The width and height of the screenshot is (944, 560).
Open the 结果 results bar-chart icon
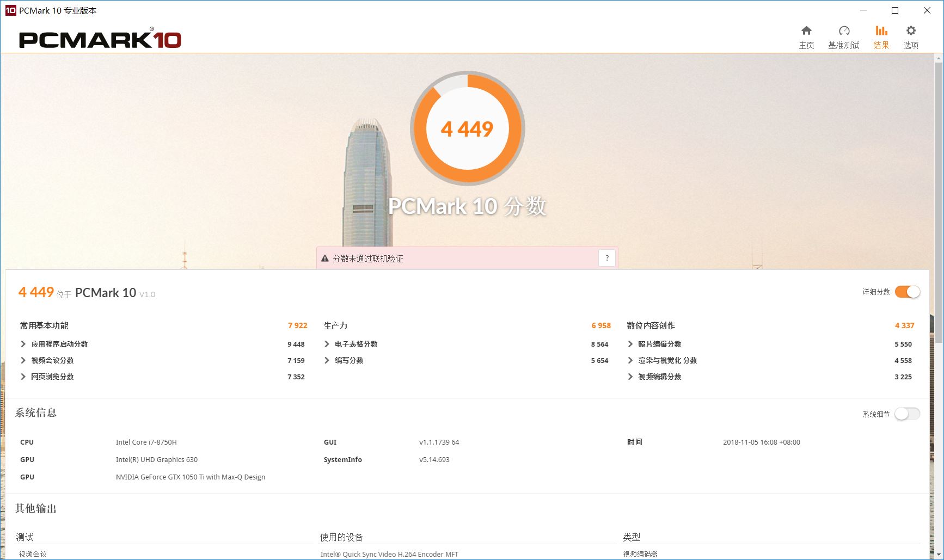(x=881, y=30)
